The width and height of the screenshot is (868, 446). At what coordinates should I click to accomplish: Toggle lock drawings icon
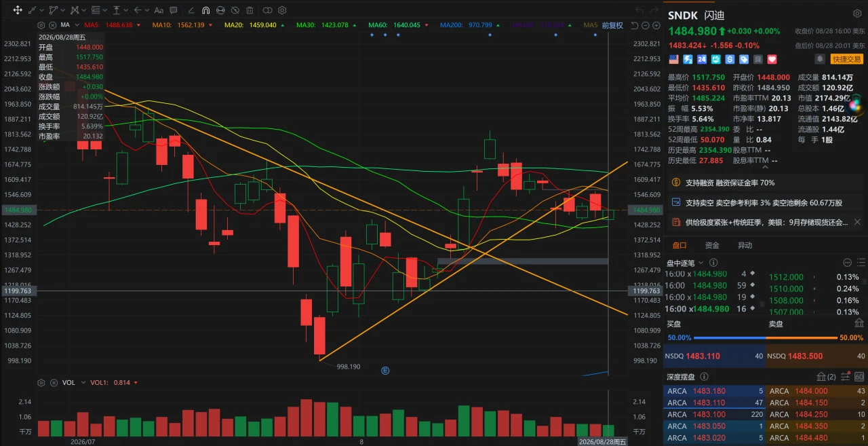[x=220, y=10]
